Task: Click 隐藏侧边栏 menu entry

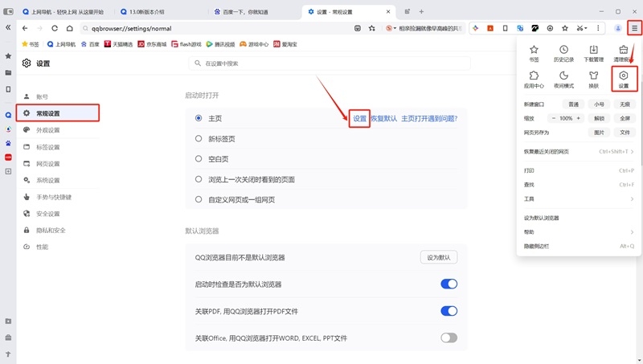Action: tap(579, 247)
